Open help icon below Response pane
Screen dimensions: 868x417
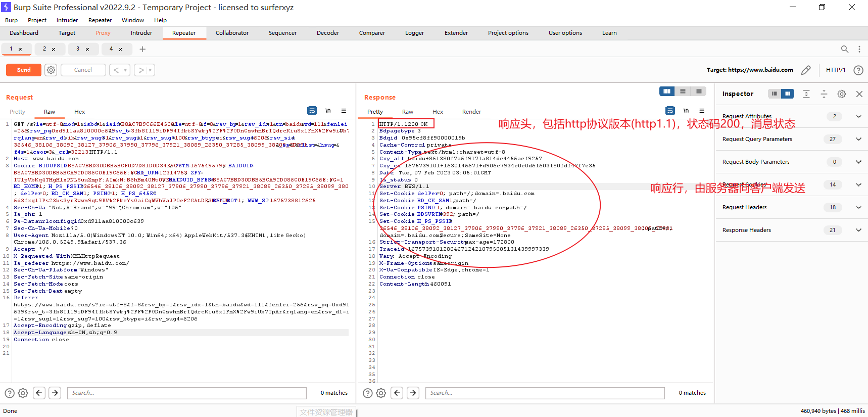coord(368,393)
